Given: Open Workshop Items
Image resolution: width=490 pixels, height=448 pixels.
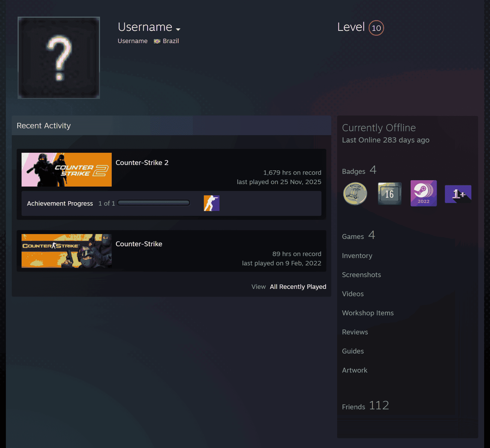Looking at the screenshot, I should point(368,313).
